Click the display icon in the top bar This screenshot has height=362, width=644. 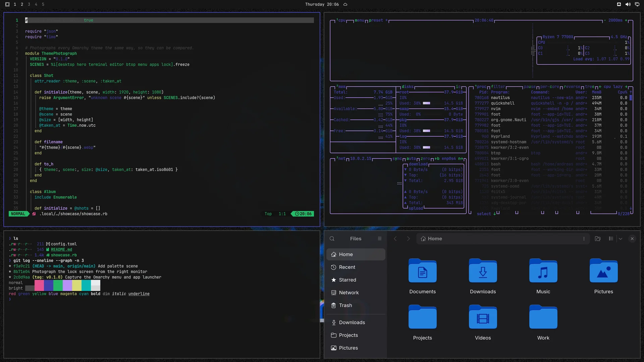coord(637,4)
